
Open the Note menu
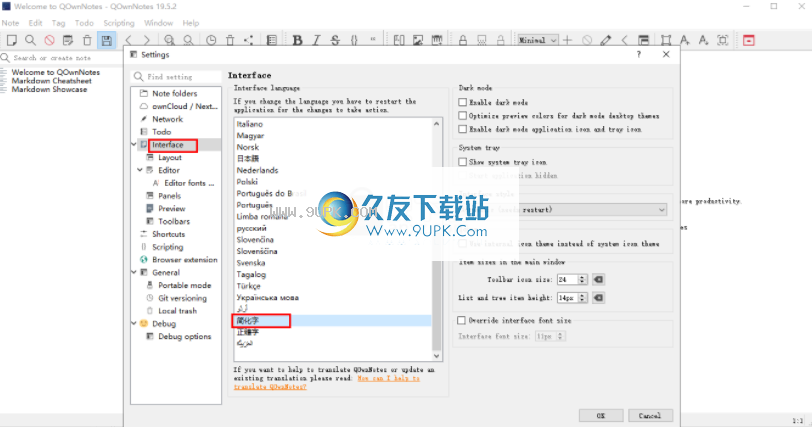(10, 23)
